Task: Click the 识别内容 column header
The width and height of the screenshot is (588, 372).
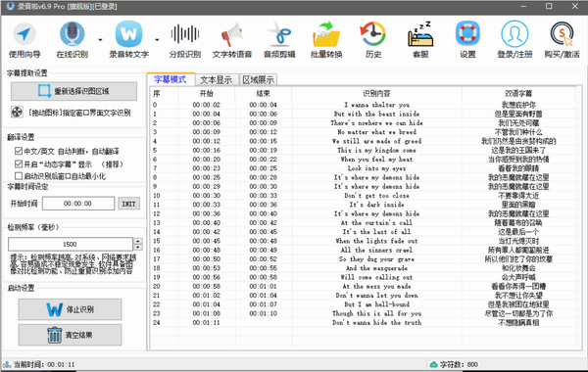Action: pos(376,93)
